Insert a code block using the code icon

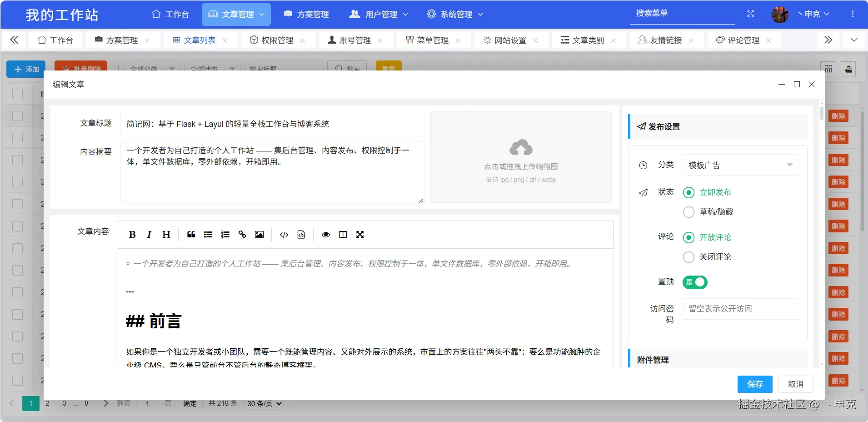point(284,235)
